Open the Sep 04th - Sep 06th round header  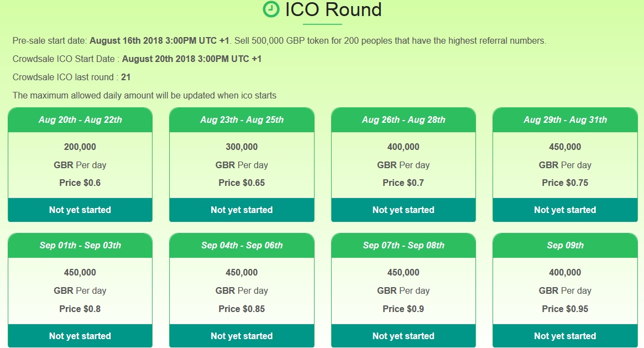[x=242, y=246]
